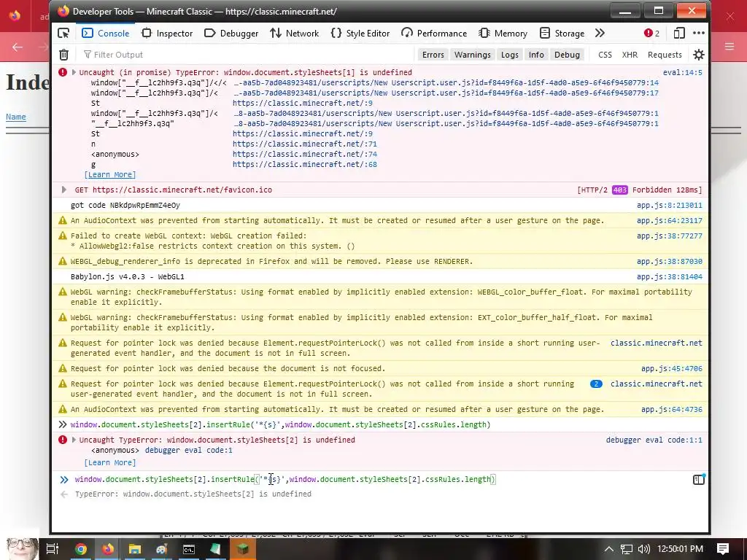747x560 pixels.
Task: Click the 'got code NBkdpwRpEmmZ4eOy' log line
Action: (x=125, y=205)
